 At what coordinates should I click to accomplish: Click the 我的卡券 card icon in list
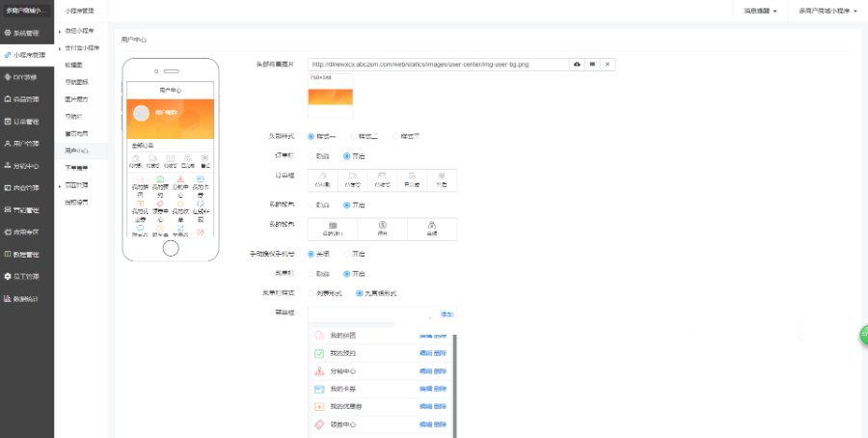[319, 389]
